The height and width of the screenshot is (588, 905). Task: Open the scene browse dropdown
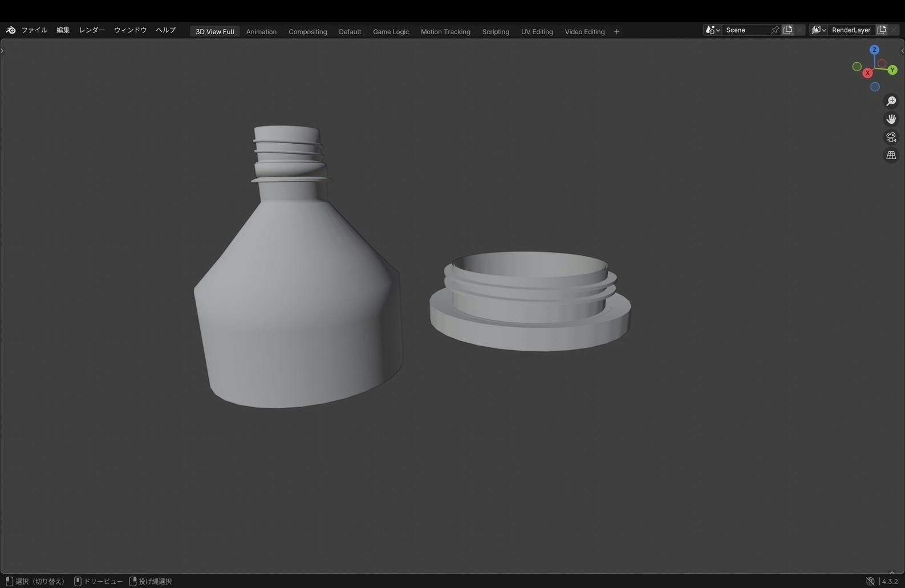coord(712,30)
